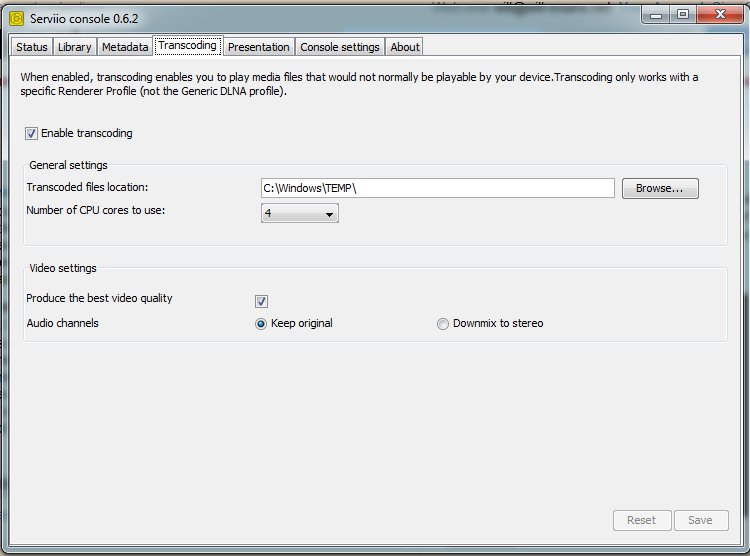Minimize the Serviio console window
Screen dimensions: 750x556
point(655,14)
